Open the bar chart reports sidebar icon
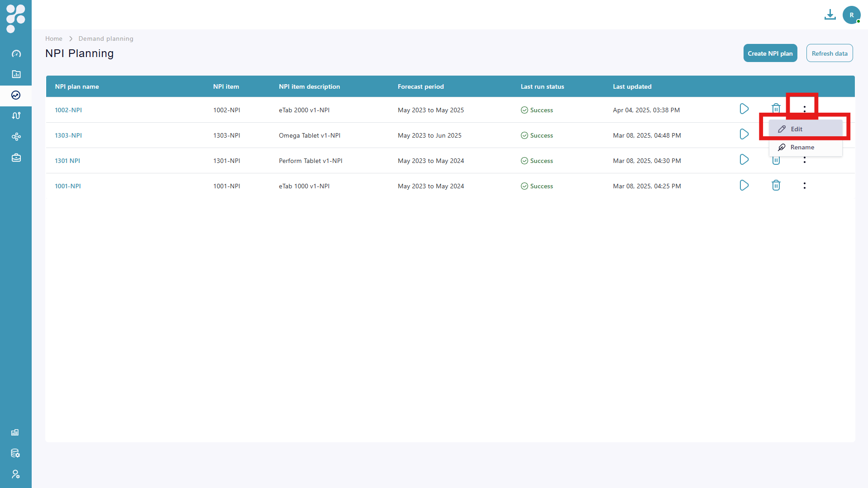 click(x=16, y=74)
